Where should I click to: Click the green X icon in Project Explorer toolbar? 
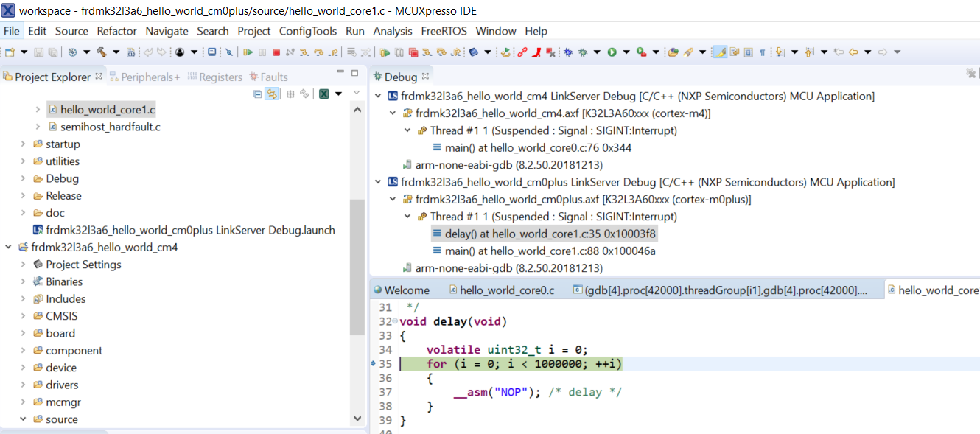pyautogui.click(x=323, y=94)
